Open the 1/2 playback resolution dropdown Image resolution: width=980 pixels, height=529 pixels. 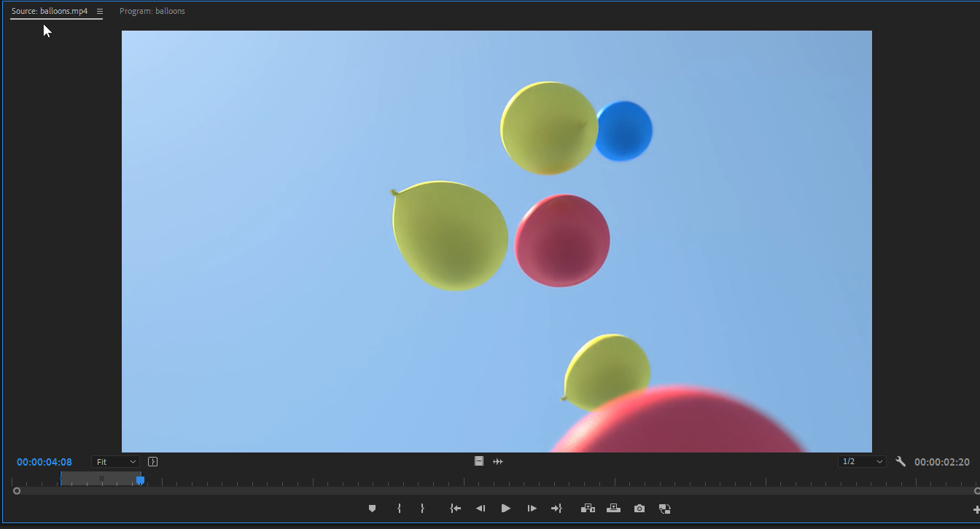click(x=861, y=462)
